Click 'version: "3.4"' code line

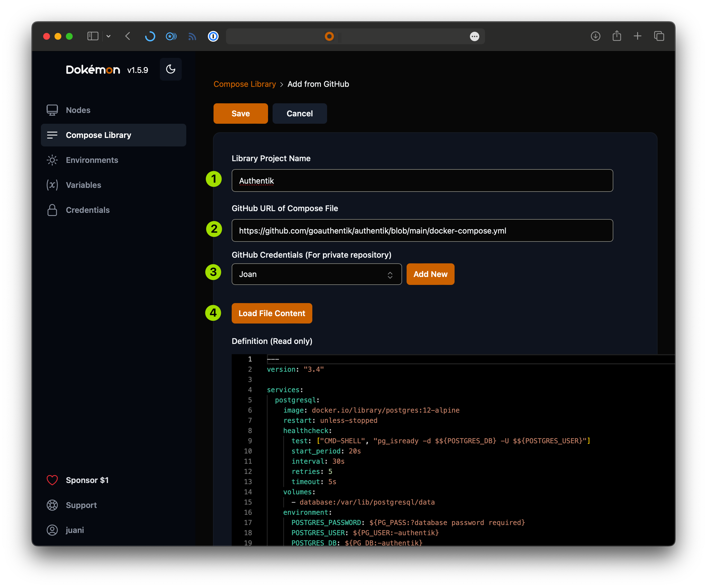pyautogui.click(x=295, y=369)
